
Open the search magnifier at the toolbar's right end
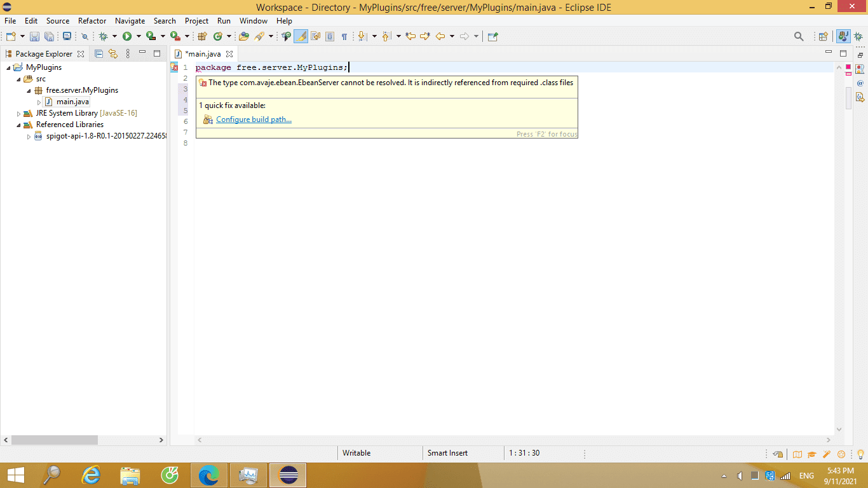tap(799, 37)
